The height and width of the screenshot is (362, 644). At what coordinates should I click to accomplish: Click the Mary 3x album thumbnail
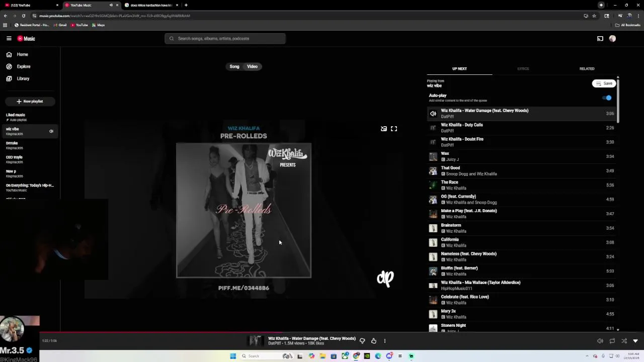[x=433, y=314]
